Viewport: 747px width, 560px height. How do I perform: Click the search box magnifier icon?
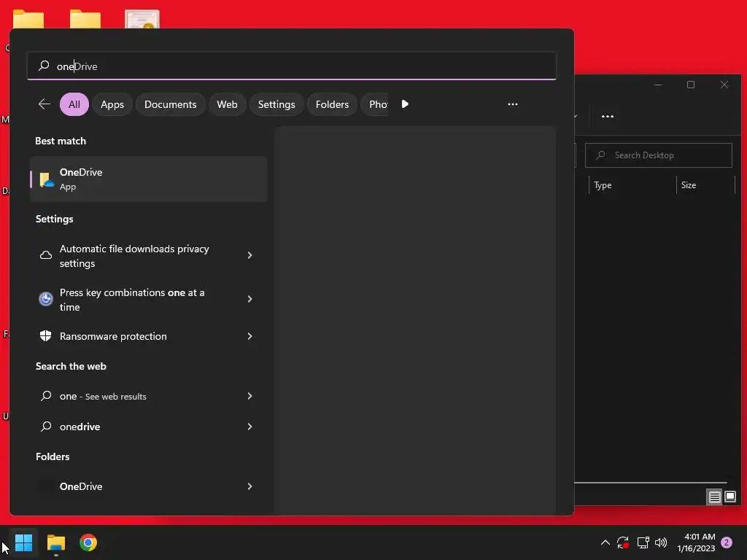tap(44, 66)
